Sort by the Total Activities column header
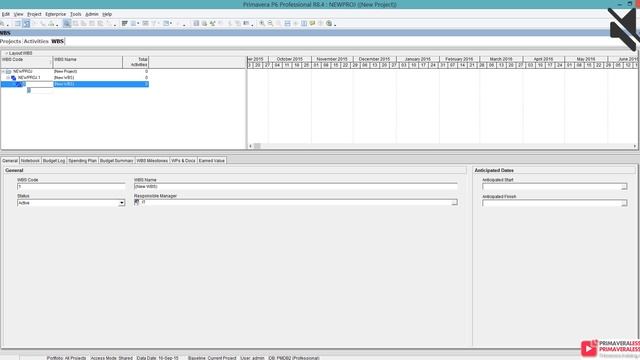640x360 pixels. click(136, 62)
